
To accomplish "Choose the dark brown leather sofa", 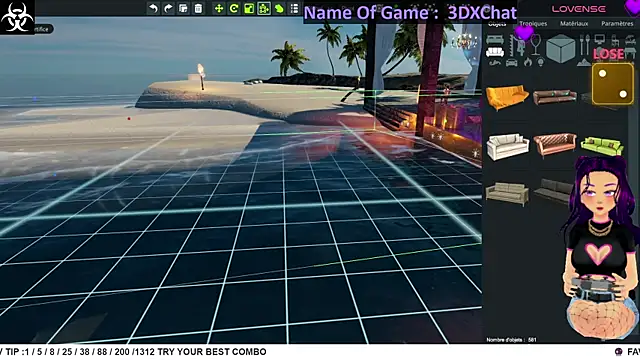I will (x=555, y=97).
